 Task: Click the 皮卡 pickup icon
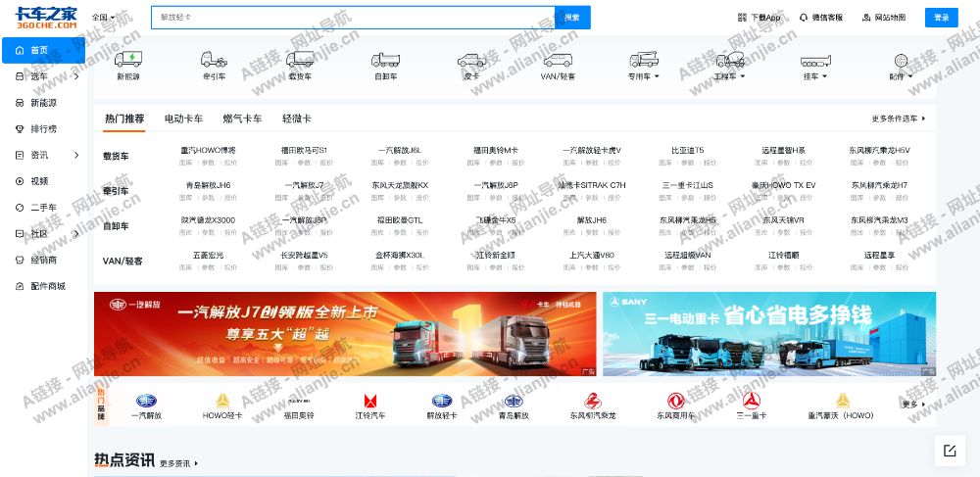471,60
